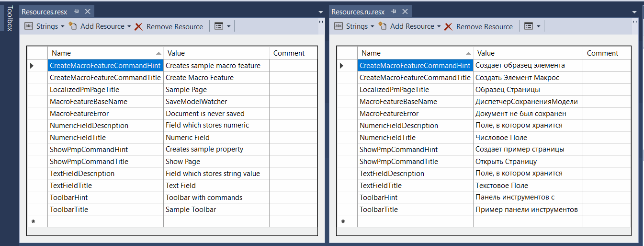Select new row asterisk header in Resources.resx
This screenshot has width=644, height=246.
(37, 221)
